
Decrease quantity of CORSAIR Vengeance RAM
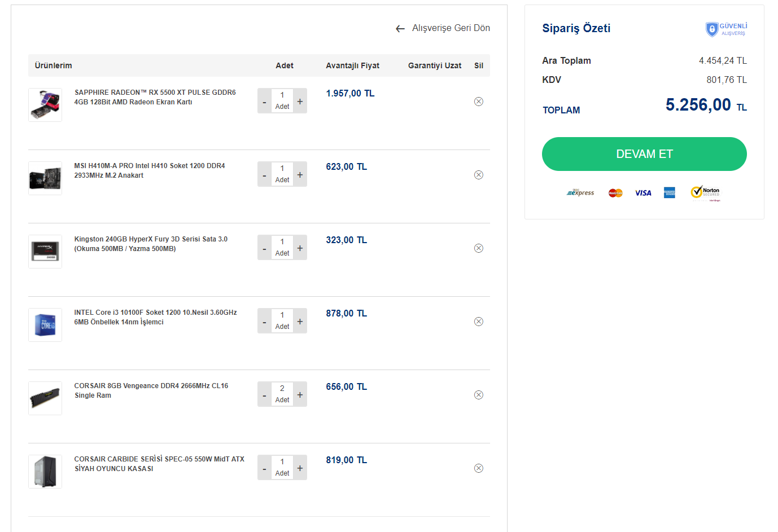point(264,395)
